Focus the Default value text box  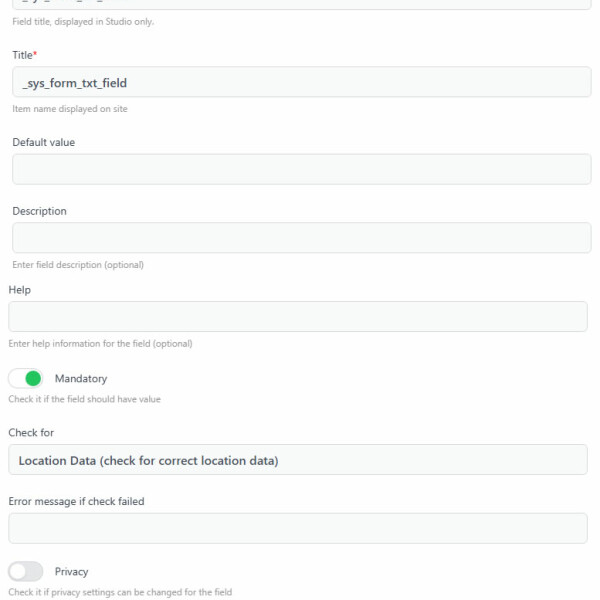(301, 169)
